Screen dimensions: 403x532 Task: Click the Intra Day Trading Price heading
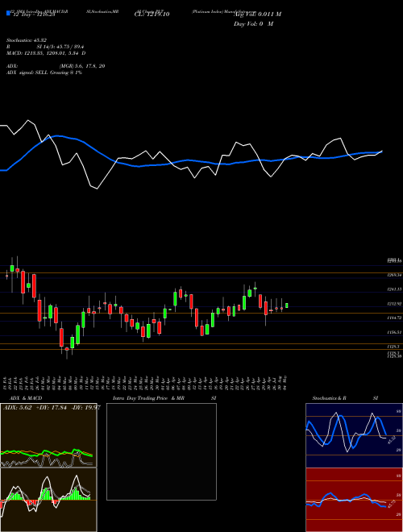(x=148, y=398)
